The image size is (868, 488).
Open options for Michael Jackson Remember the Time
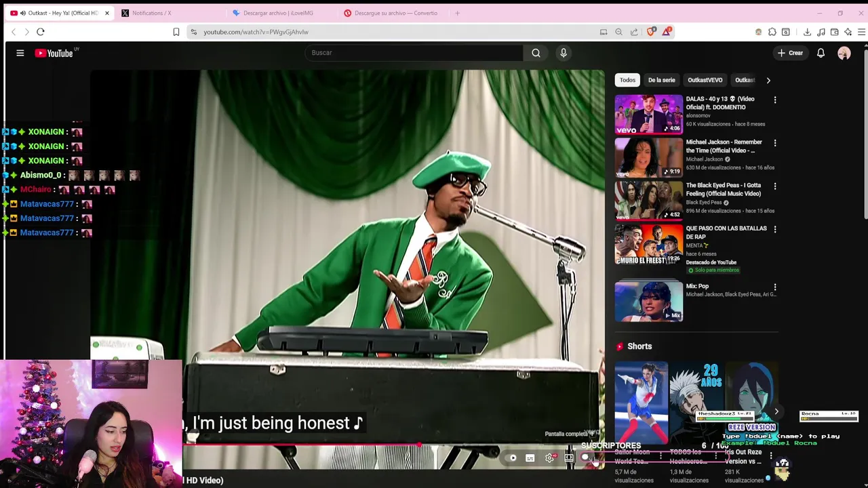point(775,143)
